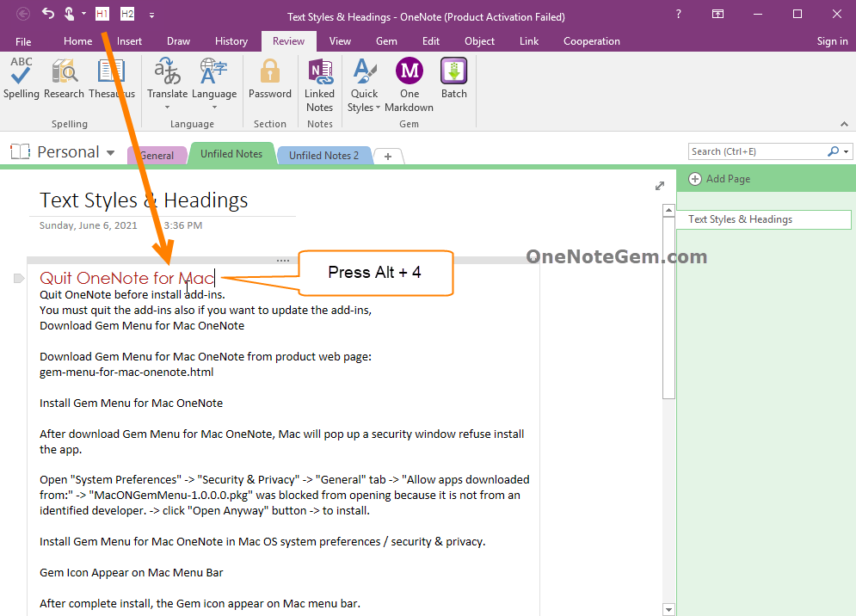The width and height of the screenshot is (856, 616).
Task: Click the vertical scrollbar down arrow
Action: click(x=668, y=609)
